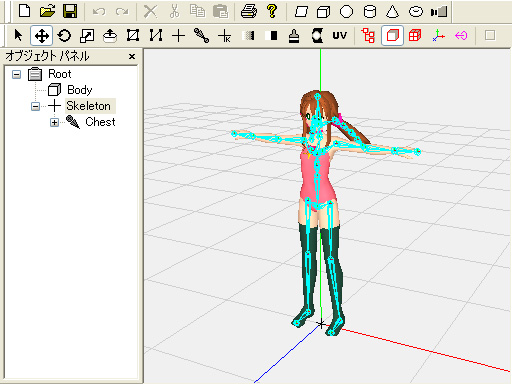Image resolution: width=512 pixels, height=384 pixels.
Task: Add a Cylinder primitive
Action: (370, 12)
